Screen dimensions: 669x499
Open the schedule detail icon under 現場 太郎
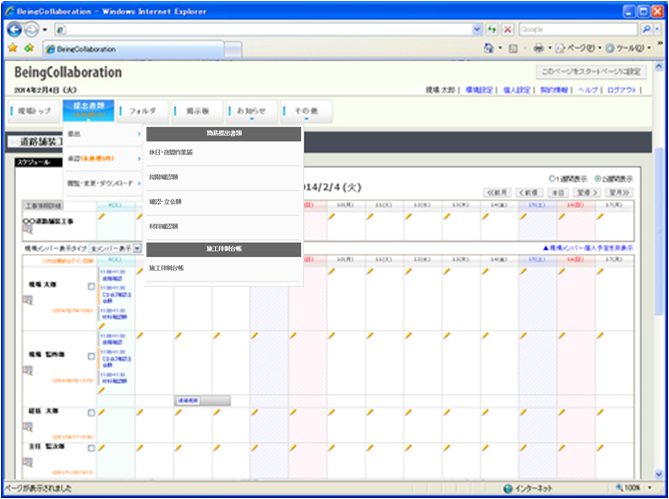click(27, 300)
